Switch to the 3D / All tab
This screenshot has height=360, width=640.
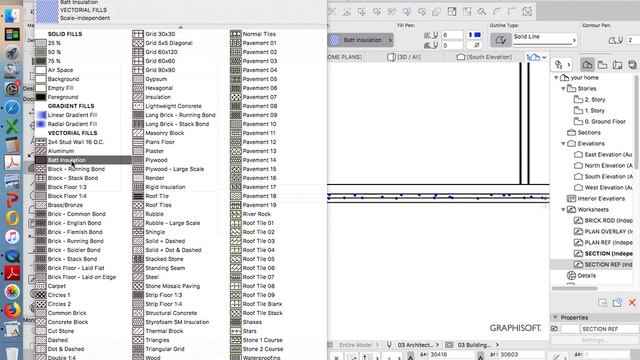404,57
